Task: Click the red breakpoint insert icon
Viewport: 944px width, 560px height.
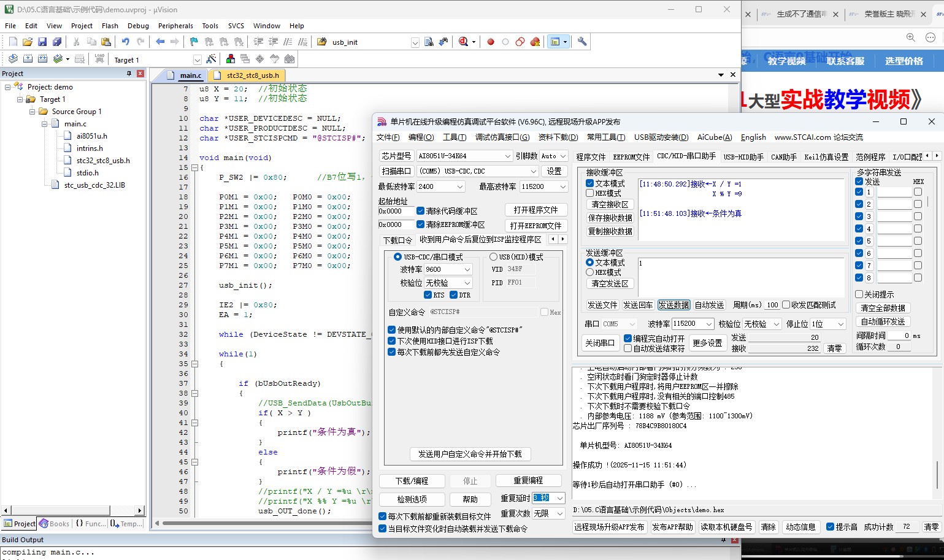Action: tap(490, 41)
